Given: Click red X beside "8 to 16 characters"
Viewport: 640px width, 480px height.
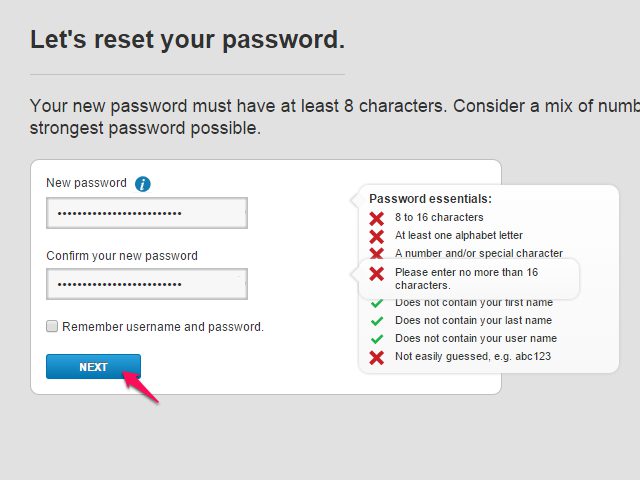Looking at the screenshot, I should (x=377, y=218).
